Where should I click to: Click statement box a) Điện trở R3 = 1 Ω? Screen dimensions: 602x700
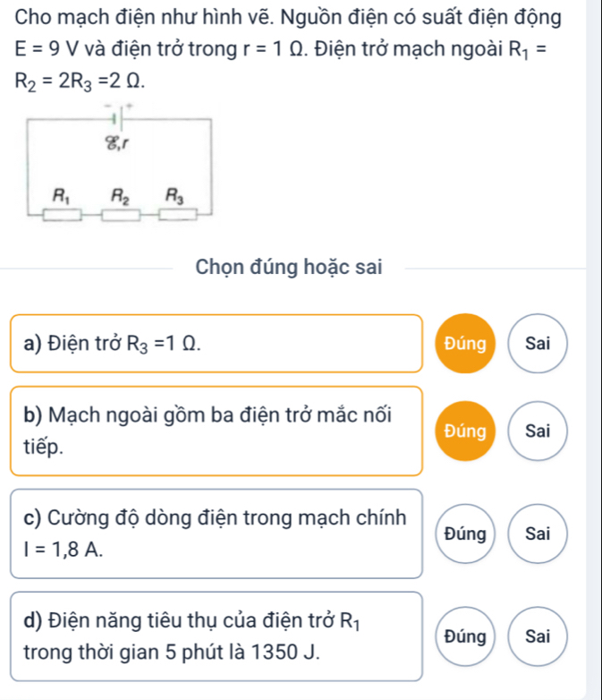(216, 342)
